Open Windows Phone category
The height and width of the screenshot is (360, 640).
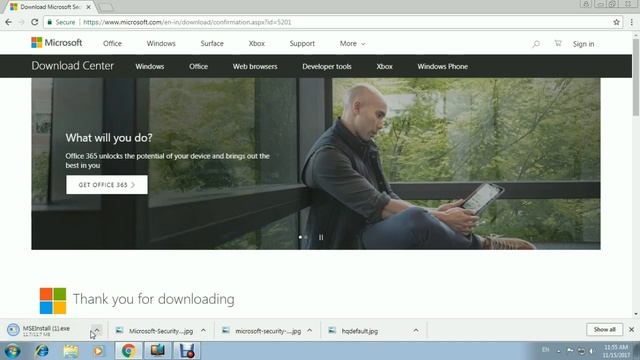pos(442,67)
